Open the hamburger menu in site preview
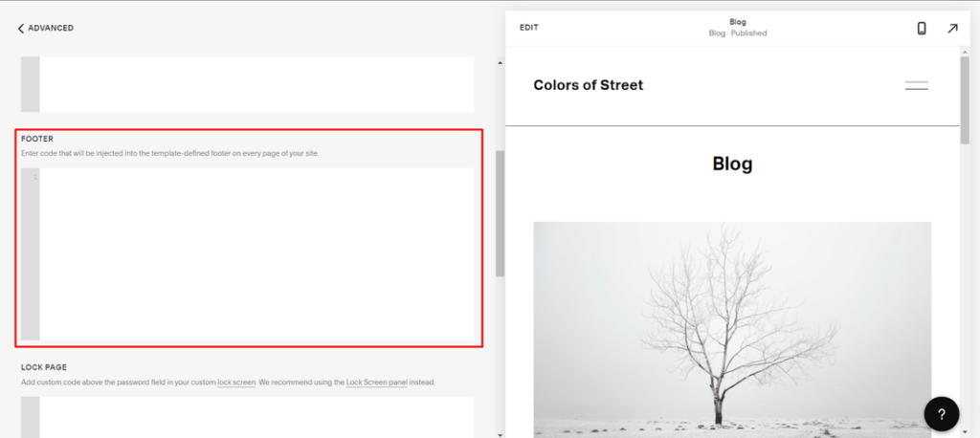This screenshot has width=980, height=438. (x=916, y=86)
